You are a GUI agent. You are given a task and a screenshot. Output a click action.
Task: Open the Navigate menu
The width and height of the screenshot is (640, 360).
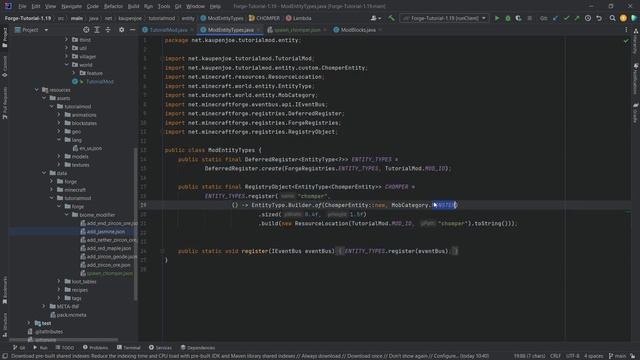71,6
